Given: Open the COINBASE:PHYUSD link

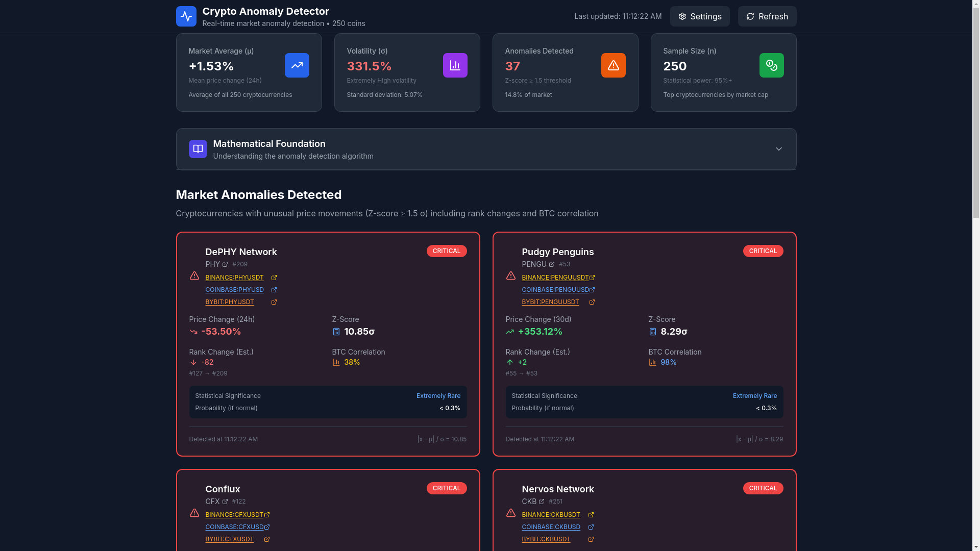Looking at the screenshot, I should coord(234,290).
